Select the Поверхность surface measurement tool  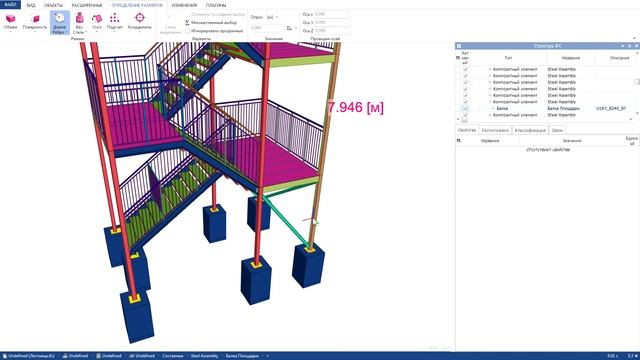pyautogui.click(x=35, y=22)
